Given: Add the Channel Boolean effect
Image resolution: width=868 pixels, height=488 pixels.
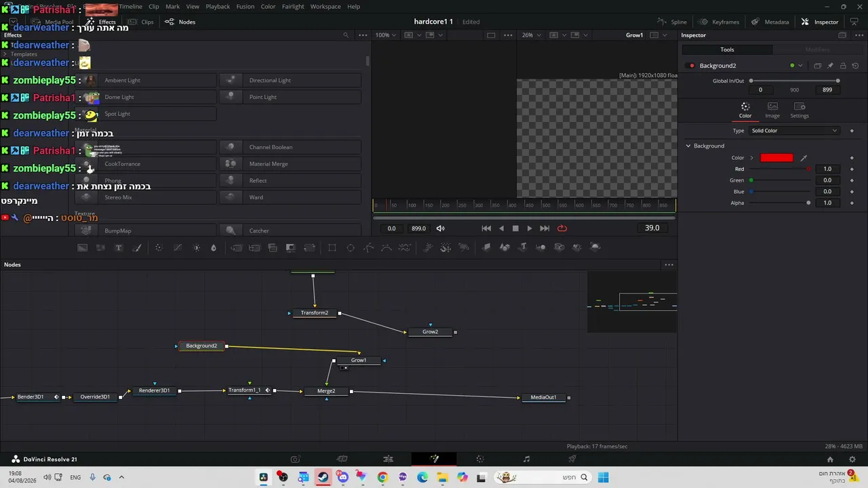Looking at the screenshot, I should (x=290, y=147).
